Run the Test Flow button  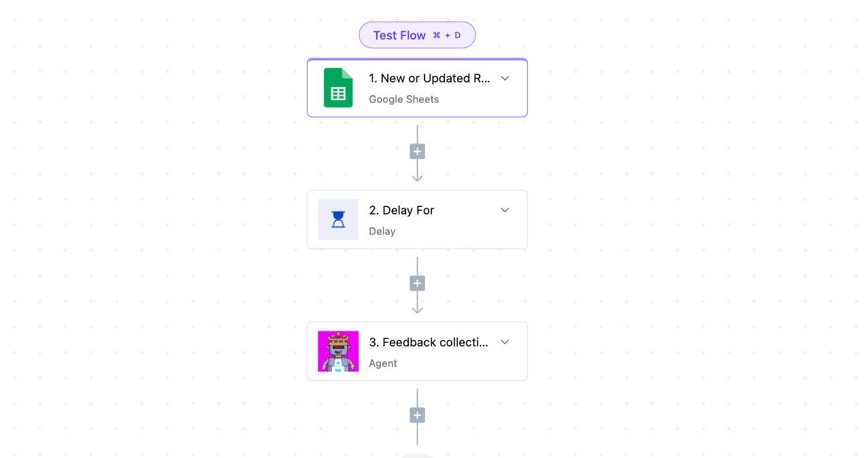417,35
